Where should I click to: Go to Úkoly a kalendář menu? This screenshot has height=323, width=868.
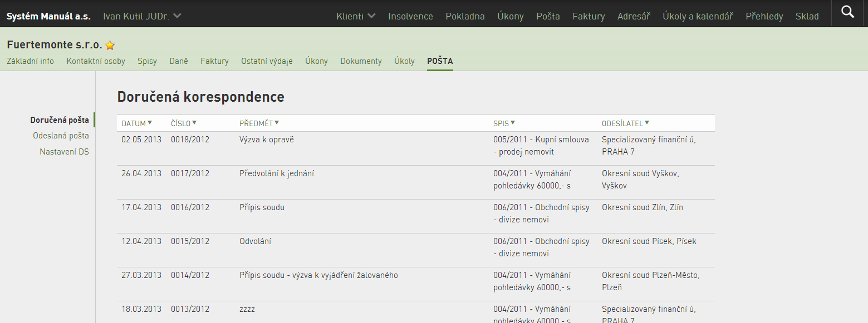click(698, 16)
